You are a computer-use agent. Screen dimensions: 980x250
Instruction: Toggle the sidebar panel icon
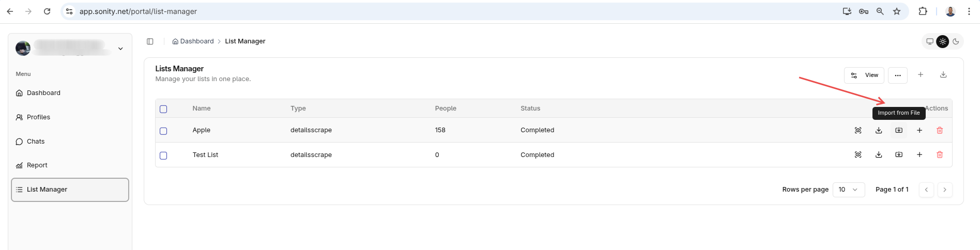click(x=150, y=41)
